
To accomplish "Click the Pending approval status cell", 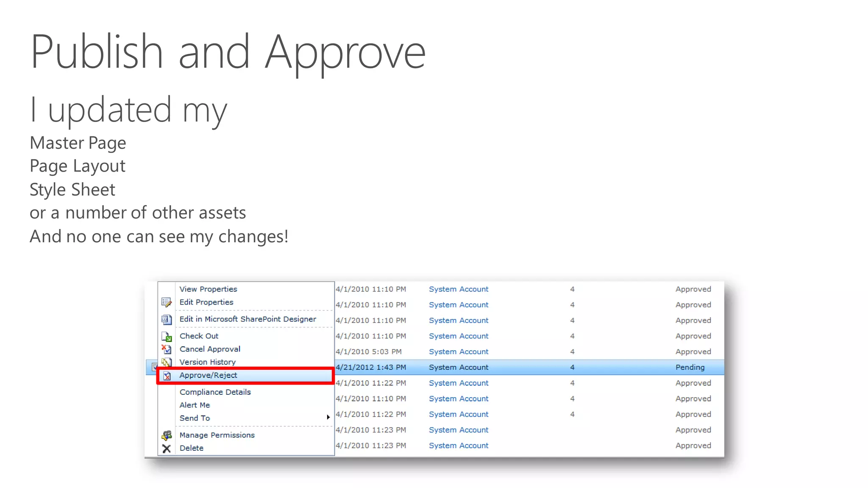I will (x=690, y=367).
